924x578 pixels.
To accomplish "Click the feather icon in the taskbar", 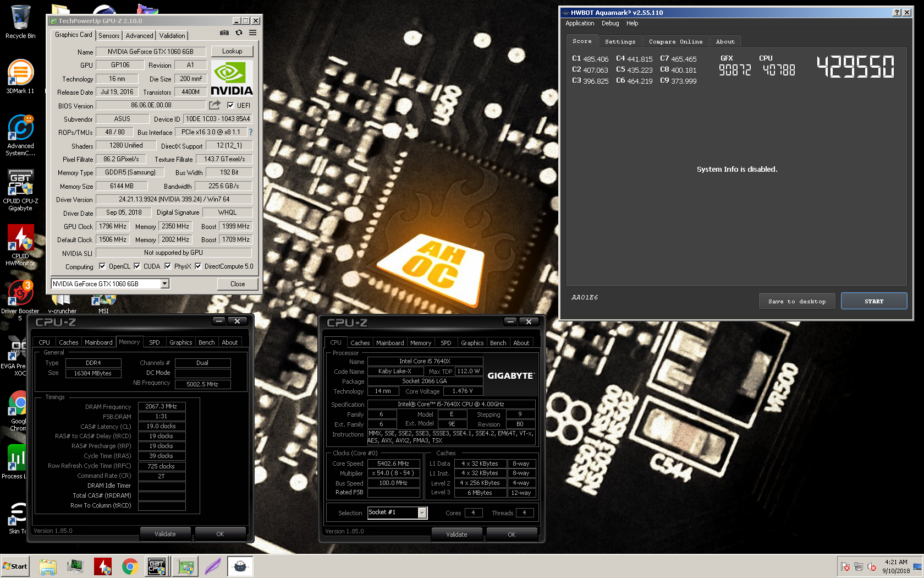I will pyautogui.click(x=213, y=566).
